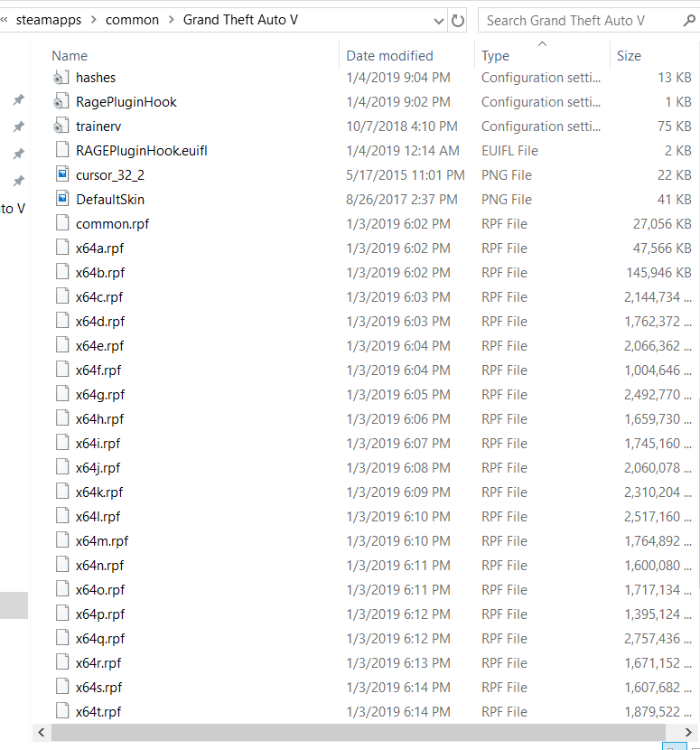The image size is (700, 750).
Task: Click the x64n.rpf file icon
Action: pyautogui.click(x=62, y=565)
